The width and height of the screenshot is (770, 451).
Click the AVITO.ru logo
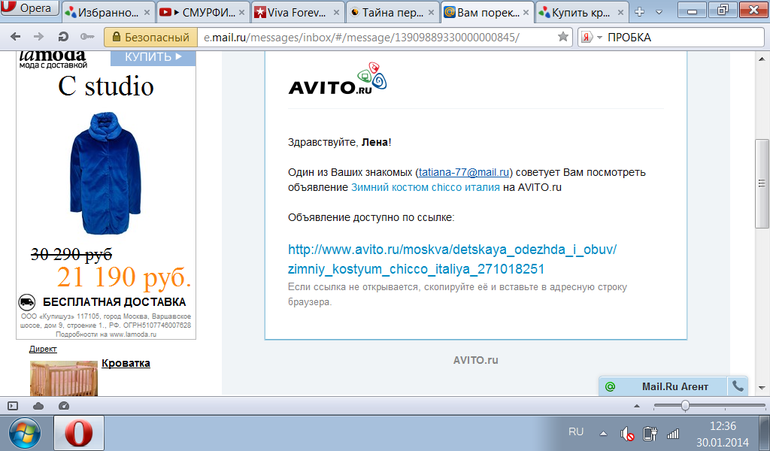(337, 79)
